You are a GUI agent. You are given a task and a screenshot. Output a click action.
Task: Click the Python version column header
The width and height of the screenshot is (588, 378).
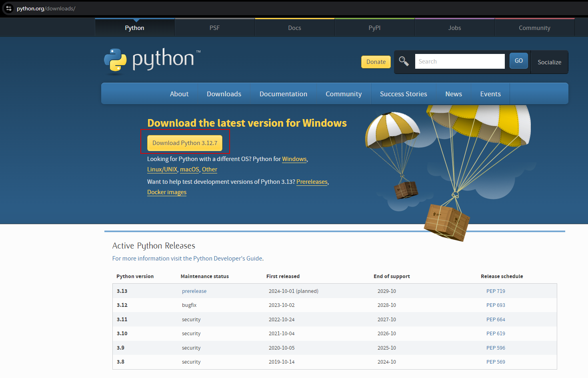pyautogui.click(x=135, y=277)
